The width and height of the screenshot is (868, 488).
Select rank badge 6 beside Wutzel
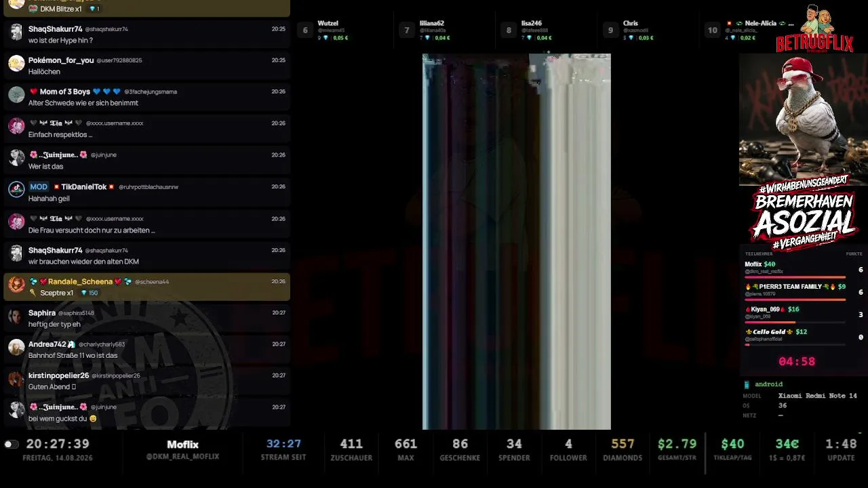305,30
